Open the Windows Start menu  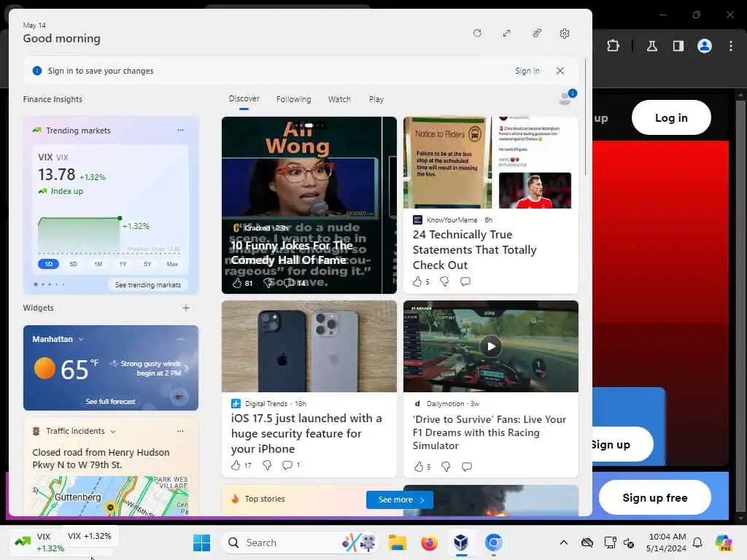click(201, 542)
